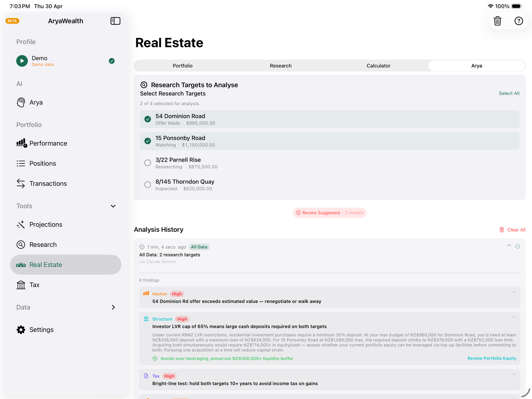
Task: Click the trash delete icon at top
Action: [497, 21]
